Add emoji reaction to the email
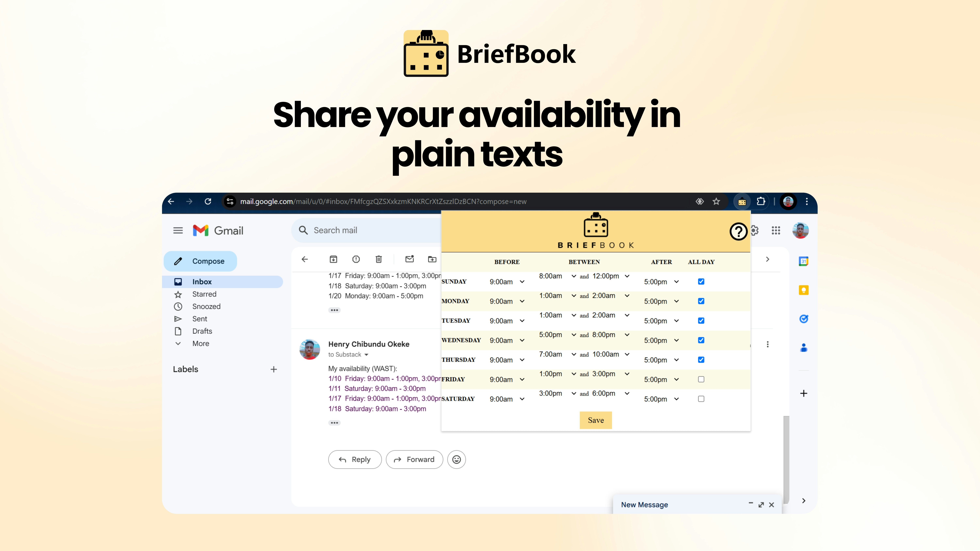 457,459
